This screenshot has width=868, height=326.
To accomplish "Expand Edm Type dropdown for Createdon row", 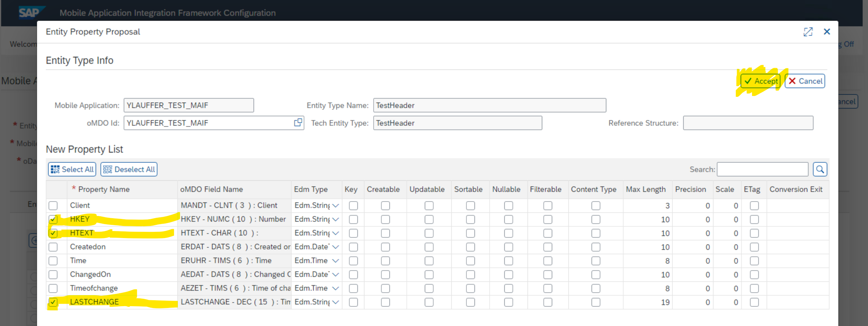I will pos(335,247).
